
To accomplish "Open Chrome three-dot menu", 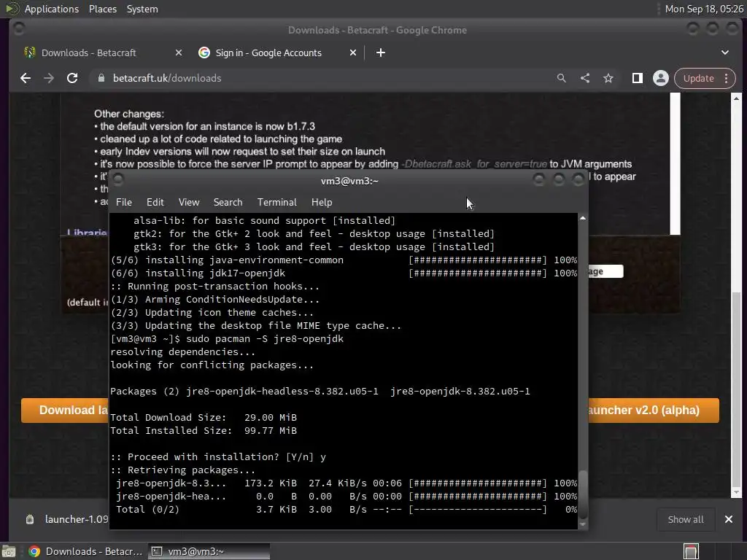I will [x=727, y=78].
